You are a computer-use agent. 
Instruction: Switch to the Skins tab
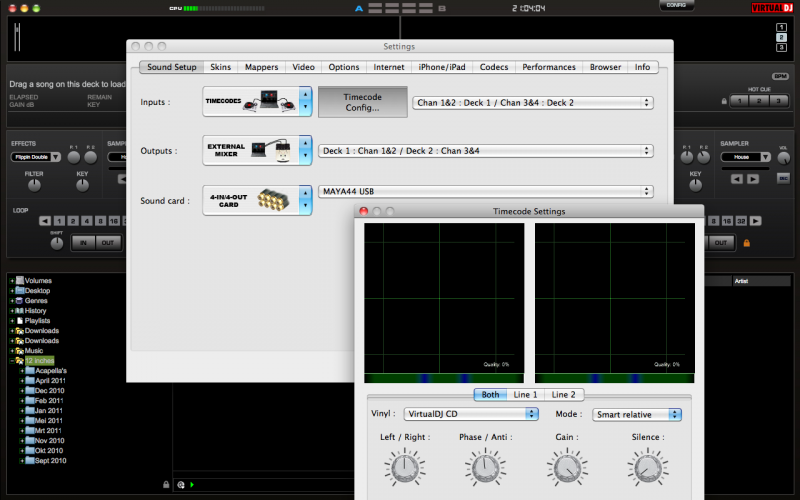coord(220,67)
